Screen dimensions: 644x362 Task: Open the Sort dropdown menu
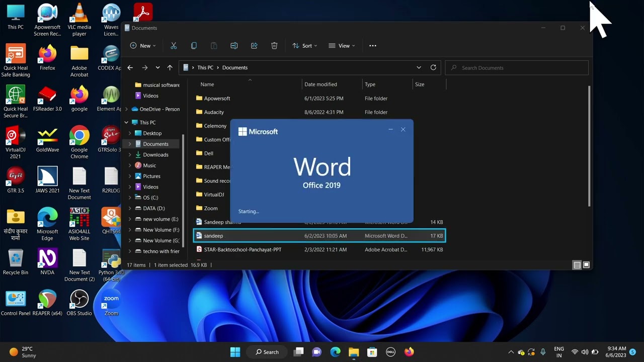pyautogui.click(x=305, y=46)
